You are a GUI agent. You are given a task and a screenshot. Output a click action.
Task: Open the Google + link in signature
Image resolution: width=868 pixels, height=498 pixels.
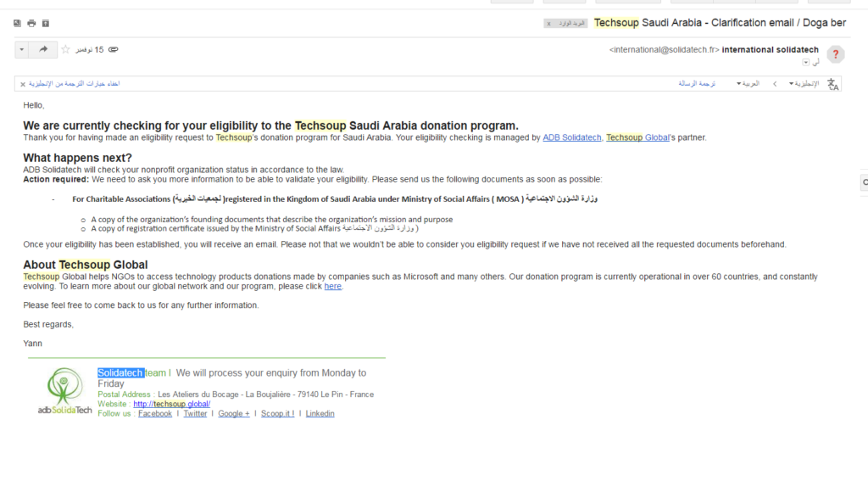pyautogui.click(x=234, y=413)
